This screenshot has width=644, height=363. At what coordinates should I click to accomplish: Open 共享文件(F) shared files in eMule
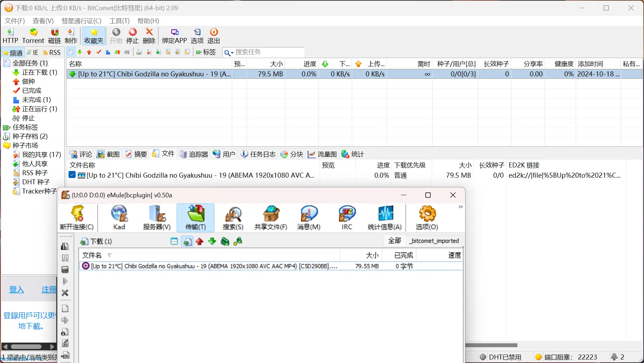pos(271,217)
